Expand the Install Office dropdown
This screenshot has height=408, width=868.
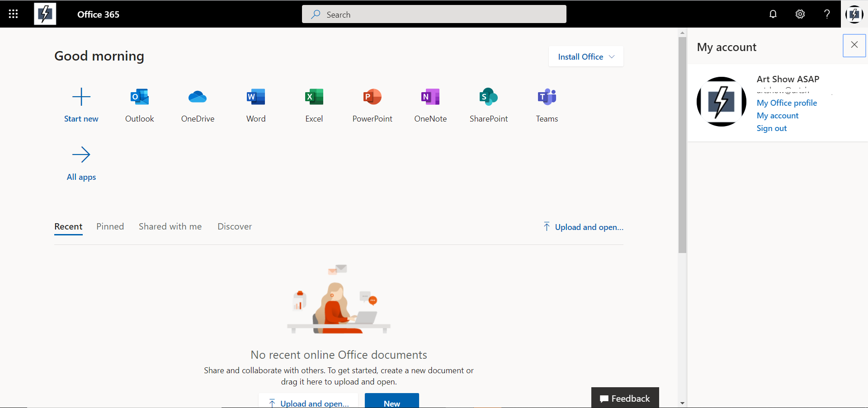(x=586, y=56)
